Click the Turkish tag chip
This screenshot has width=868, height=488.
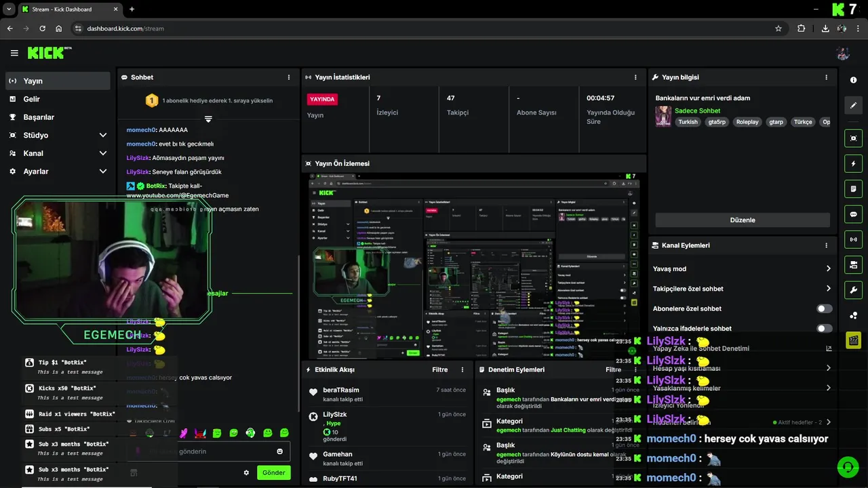tap(688, 122)
